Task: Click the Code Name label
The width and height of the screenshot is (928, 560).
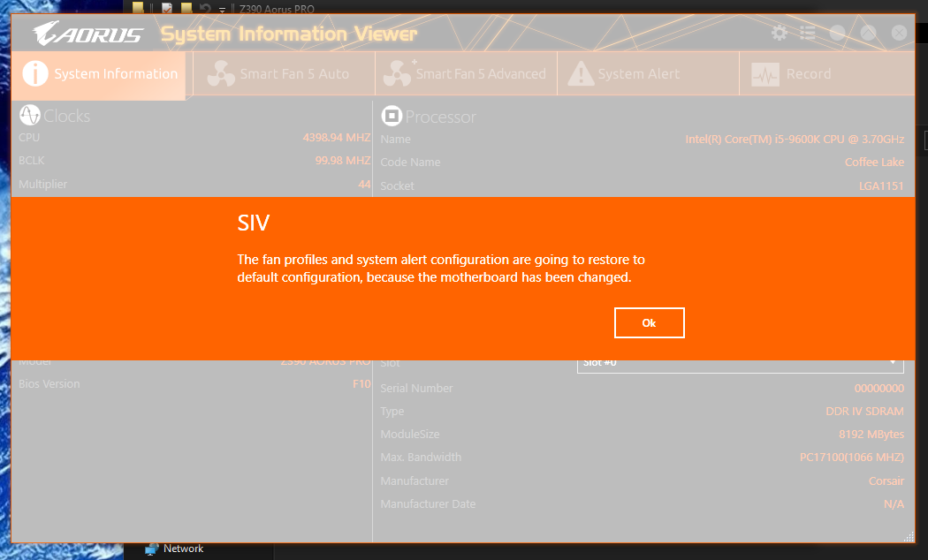Action: point(410,162)
